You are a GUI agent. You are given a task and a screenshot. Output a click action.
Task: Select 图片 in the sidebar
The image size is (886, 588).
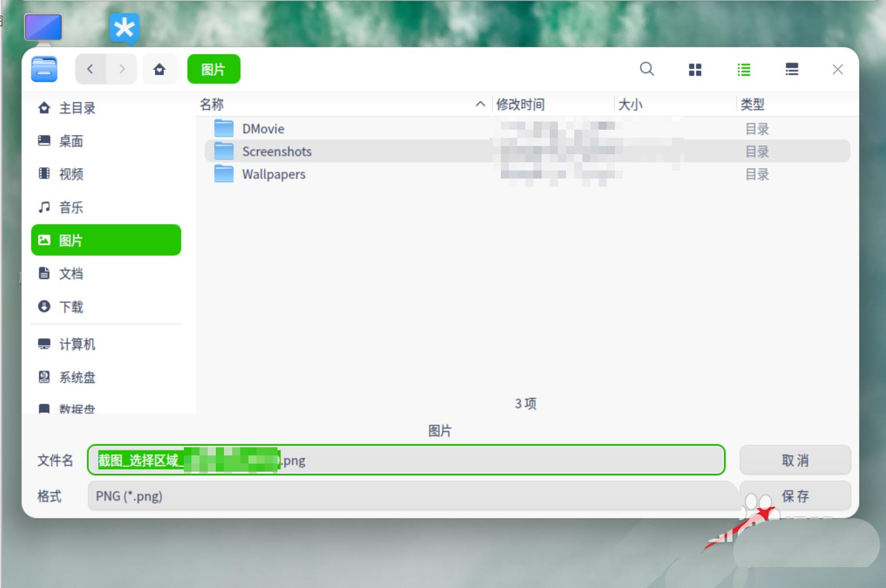coord(106,240)
